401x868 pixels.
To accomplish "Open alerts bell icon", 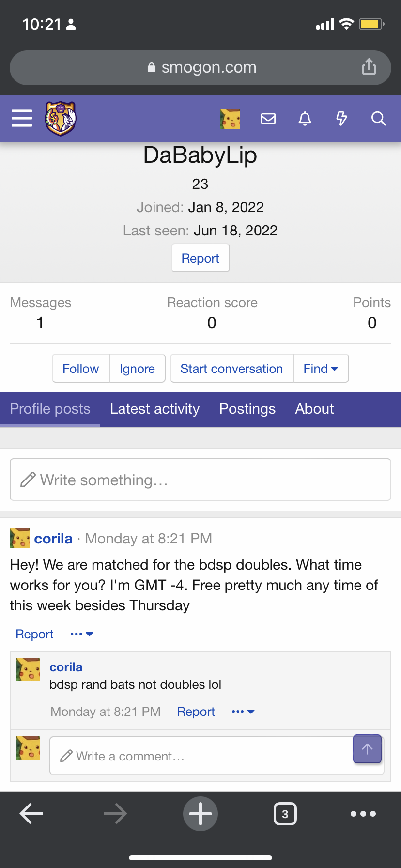I will (x=305, y=119).
